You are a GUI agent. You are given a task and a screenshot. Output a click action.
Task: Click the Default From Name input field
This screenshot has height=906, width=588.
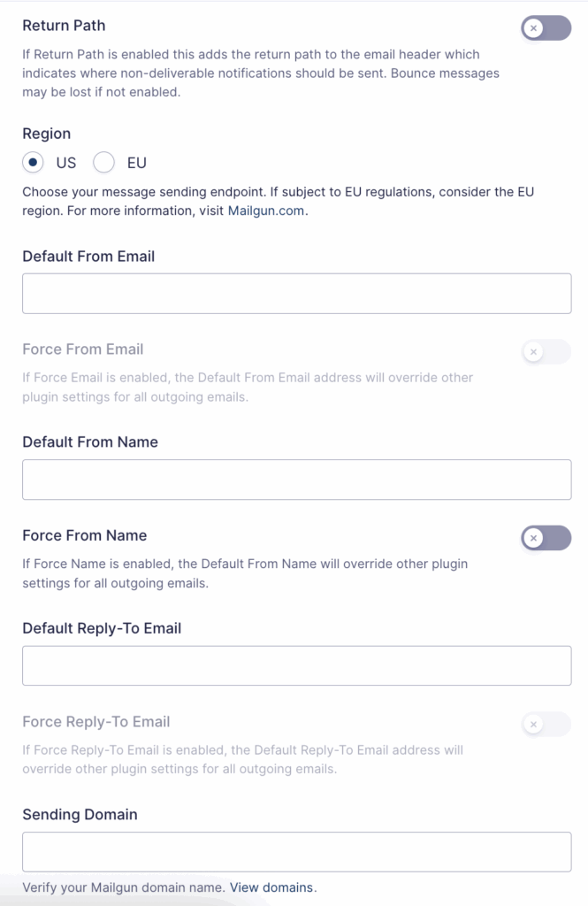296,479
